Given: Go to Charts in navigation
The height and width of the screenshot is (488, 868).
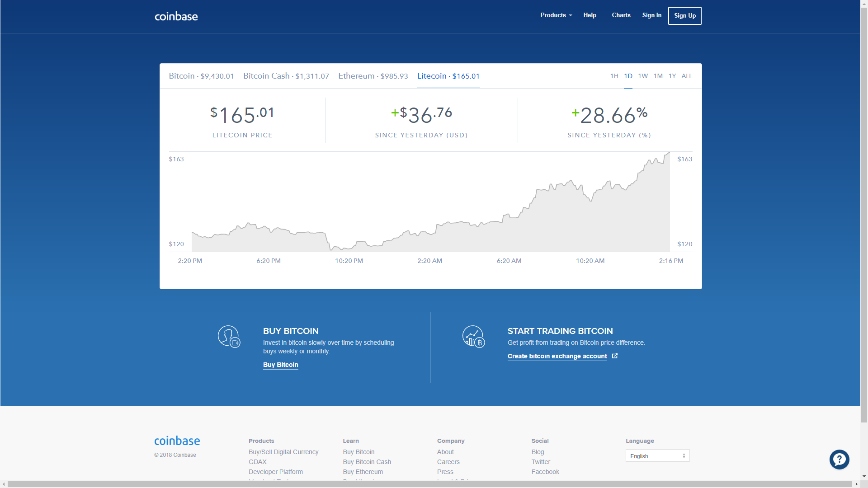Looking at the screenshot, I should 621,15.
